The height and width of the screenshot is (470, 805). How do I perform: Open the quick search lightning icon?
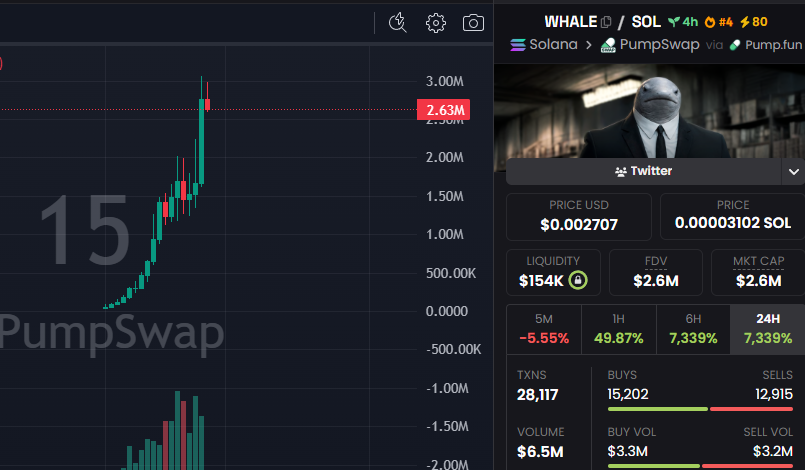pos(397,23)
